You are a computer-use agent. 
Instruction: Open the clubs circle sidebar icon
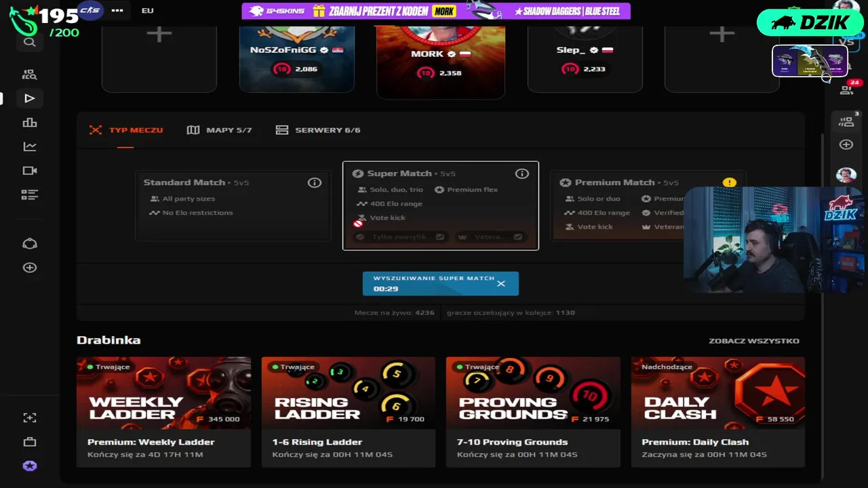click(29, 244)
